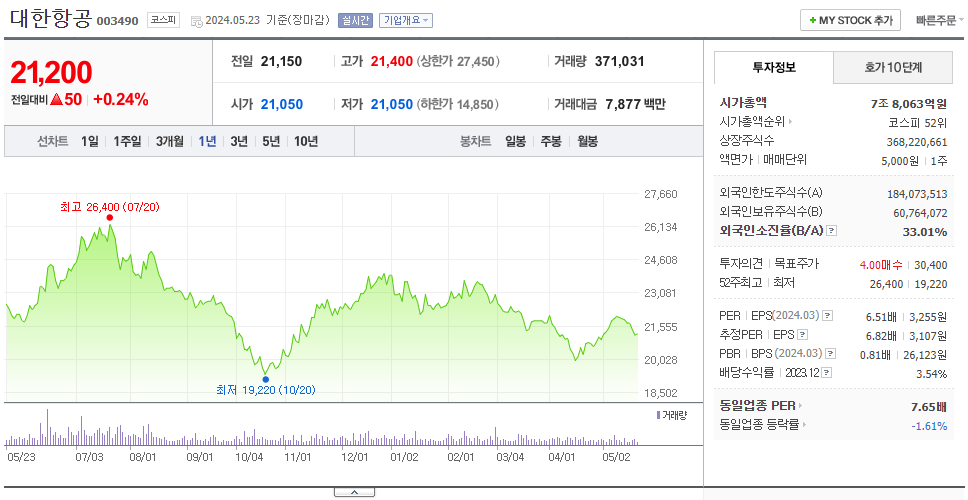Select the 3개월 line chart period
Viewport: 968px width, 500px height.
[170, 141]
